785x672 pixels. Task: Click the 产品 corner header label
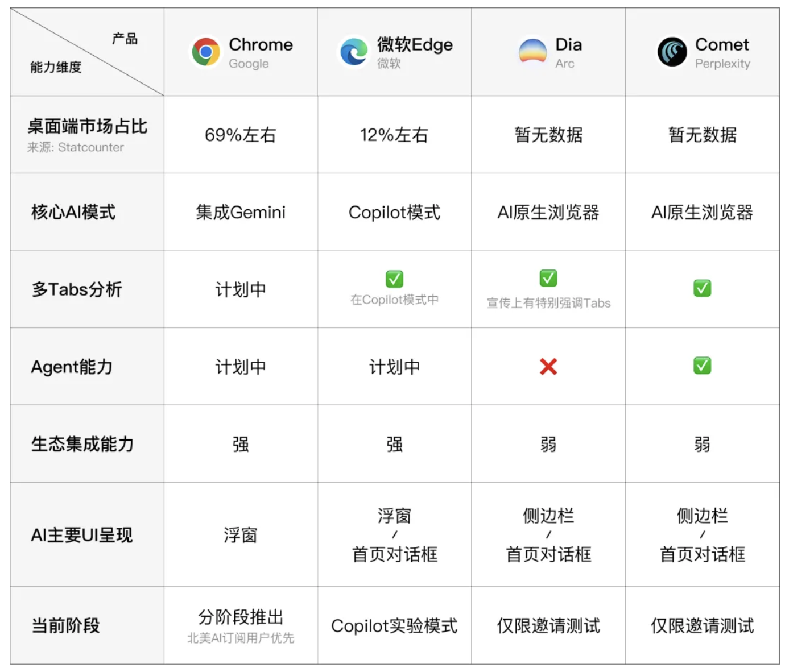[x=125, y=39]
